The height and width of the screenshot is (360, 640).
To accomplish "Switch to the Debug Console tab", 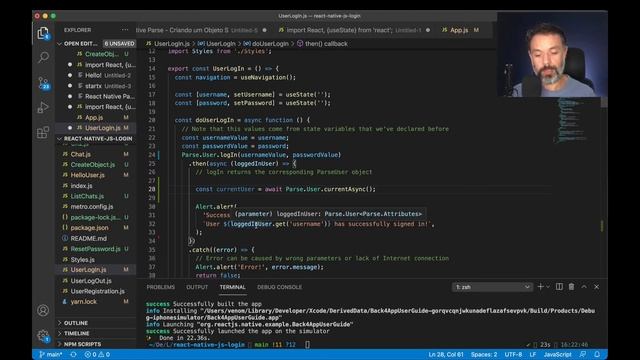I will click(x=279, y=287).
